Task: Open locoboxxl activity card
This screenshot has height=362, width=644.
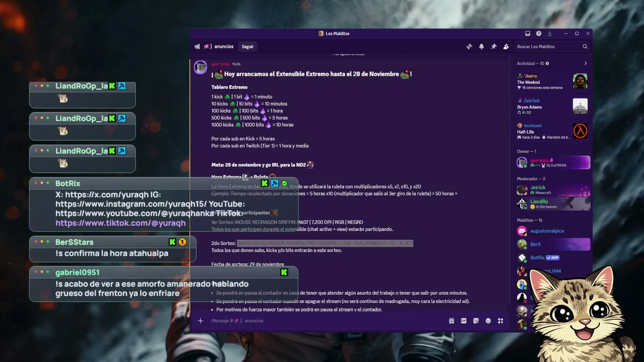Action: [x=552, y=131]
